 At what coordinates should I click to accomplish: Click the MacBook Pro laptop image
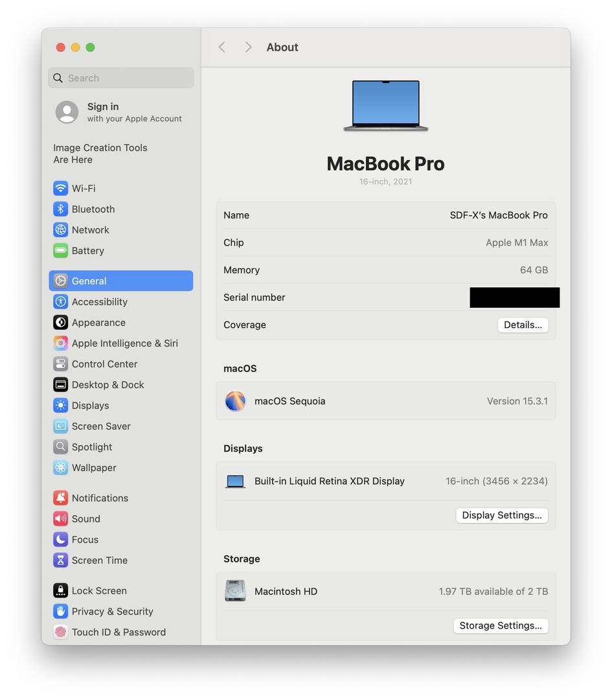pos(386,106)
